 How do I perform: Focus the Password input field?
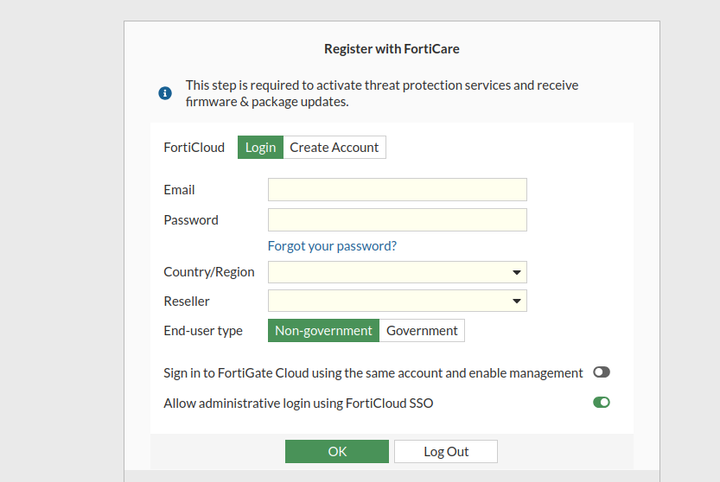tap(397, 220)
